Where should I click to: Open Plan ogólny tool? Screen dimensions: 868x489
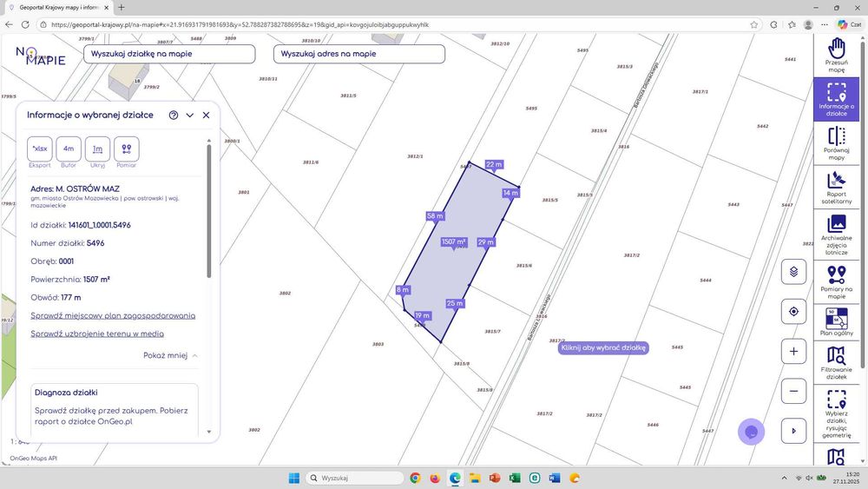[x=836, y=321]
